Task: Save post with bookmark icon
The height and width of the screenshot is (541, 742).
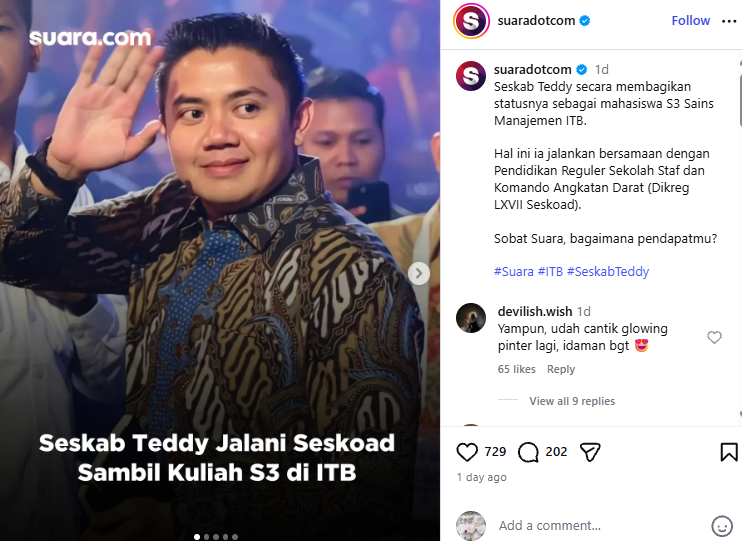Action: pyautogui.click(x=729, y=452)
